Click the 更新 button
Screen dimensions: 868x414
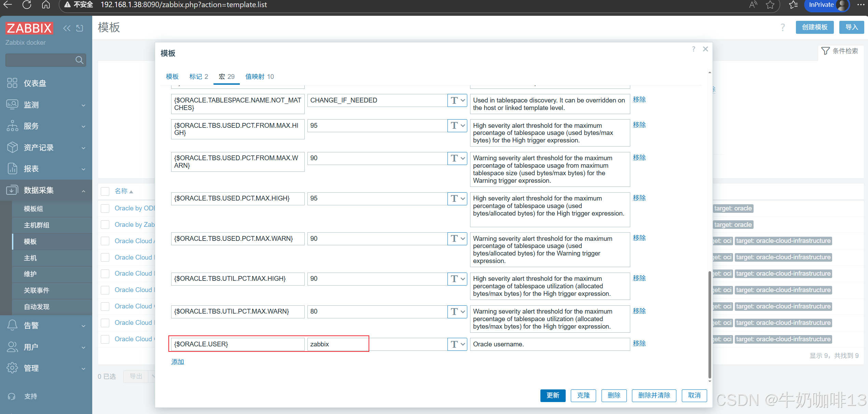[x=552, y=396]
